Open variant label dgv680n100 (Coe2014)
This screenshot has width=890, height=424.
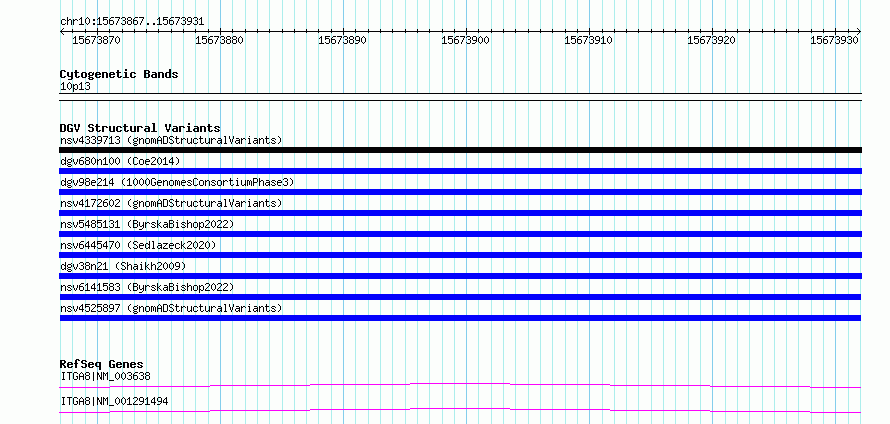[120, 161]
